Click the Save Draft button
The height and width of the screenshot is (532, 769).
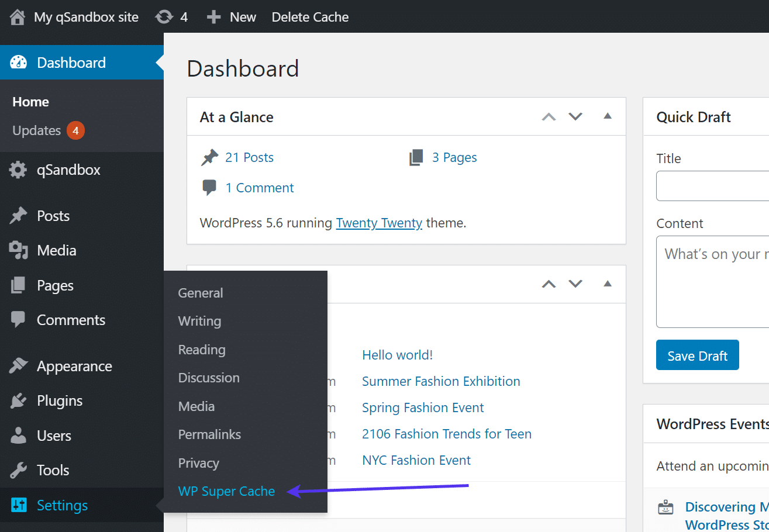click(697, 355)
